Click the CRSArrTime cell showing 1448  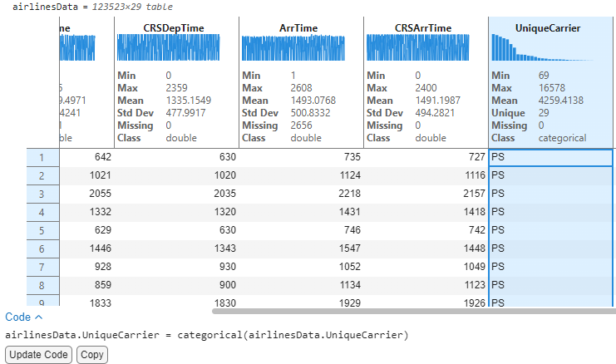(x=426, y=248)
